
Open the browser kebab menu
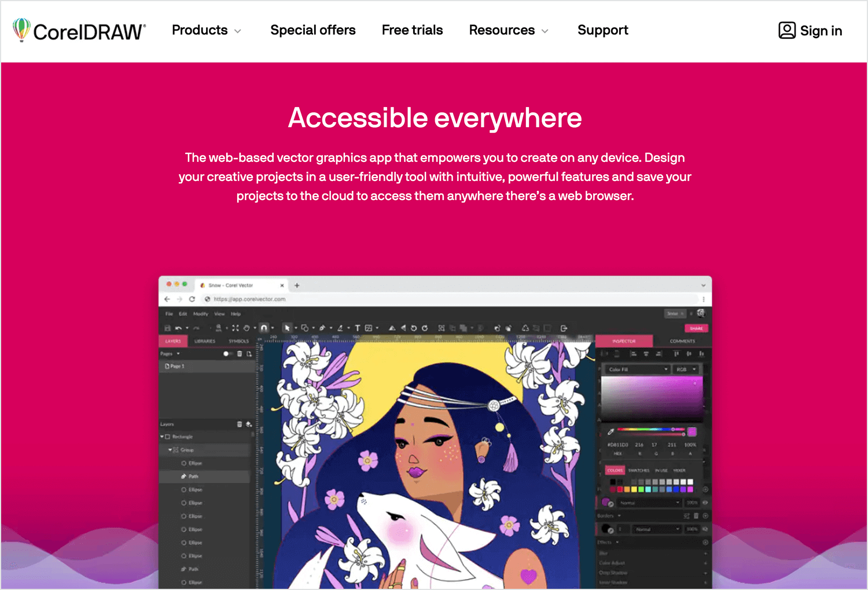703,299
